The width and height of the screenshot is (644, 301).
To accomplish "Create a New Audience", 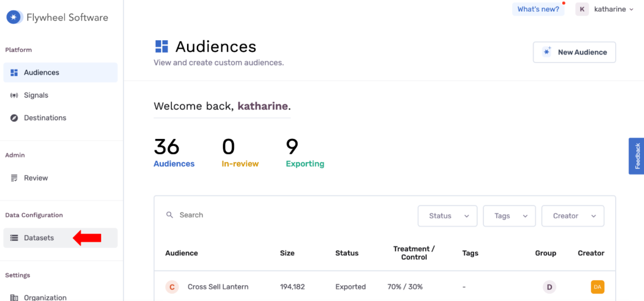I will [x=574, y=52].
